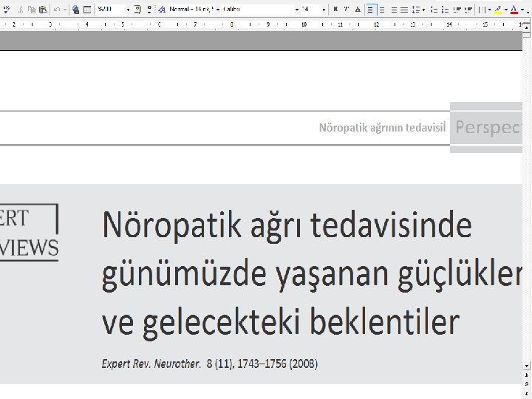Select the justify alignment button
532x399 pixels.
coord(404,10)
